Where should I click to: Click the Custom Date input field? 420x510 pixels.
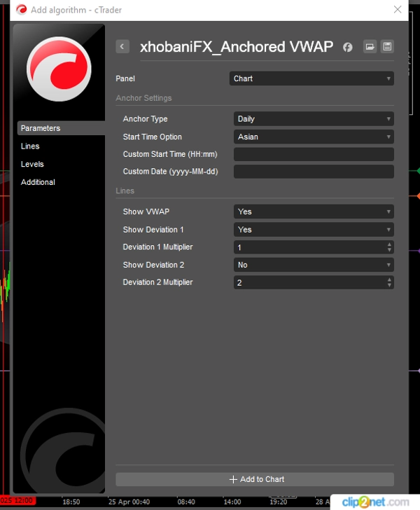[x=314, y=172]
